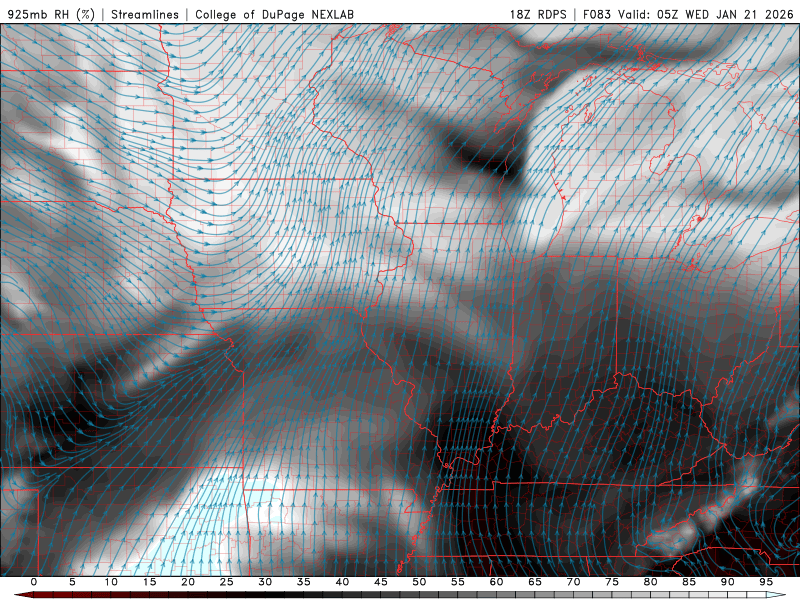This screenshot has height=600, width=800.
Task: Click the colorbar label "5"
Action: pyautogui.click(x=72, y=582)
